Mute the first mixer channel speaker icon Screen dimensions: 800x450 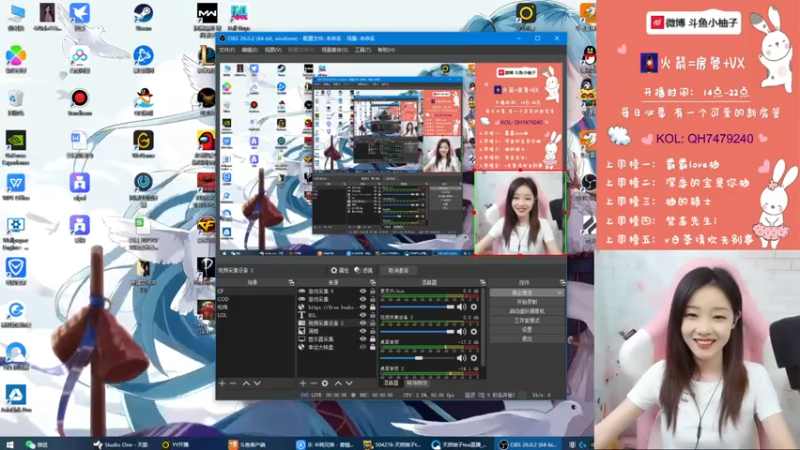(x=462, y=307)
